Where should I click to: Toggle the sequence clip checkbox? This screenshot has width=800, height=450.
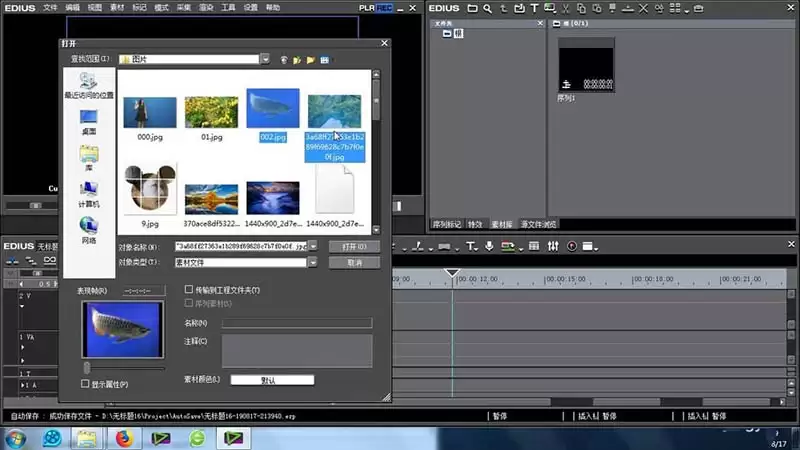pyautogui.click(x=189, y=303)
